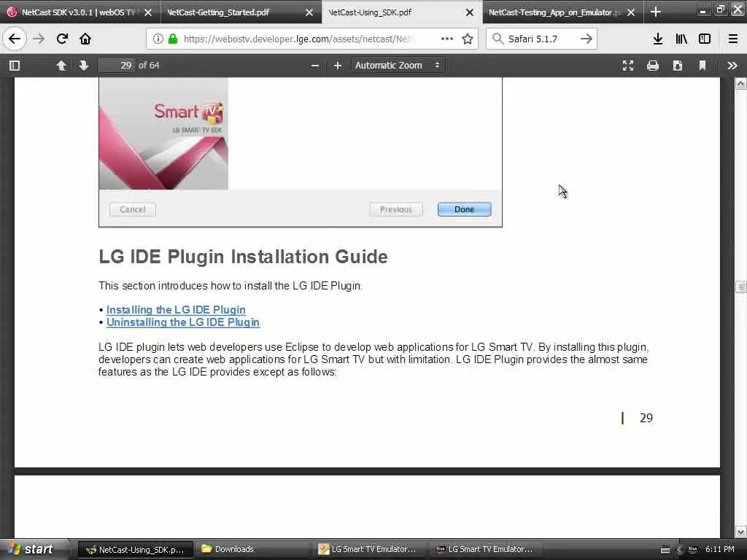The width and height of the screenshot is (747, 560).
Task: Click the page number field showing 29
Action: click(117, 65)
